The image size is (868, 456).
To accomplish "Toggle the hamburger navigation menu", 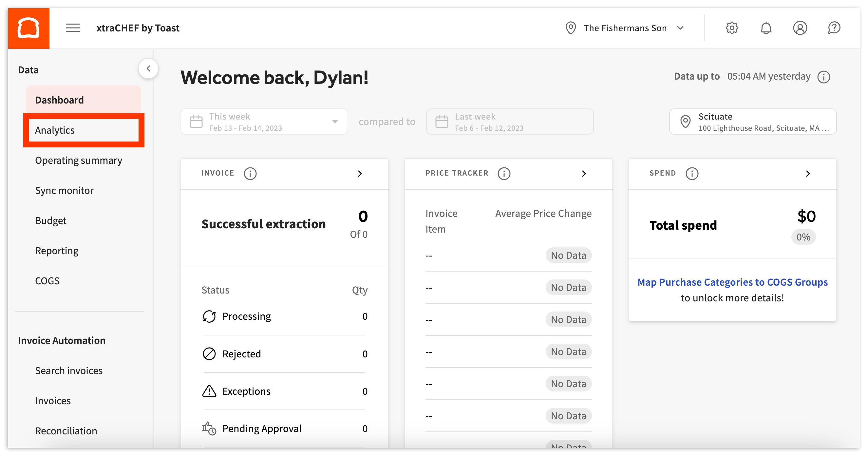I will click(73, 28).
